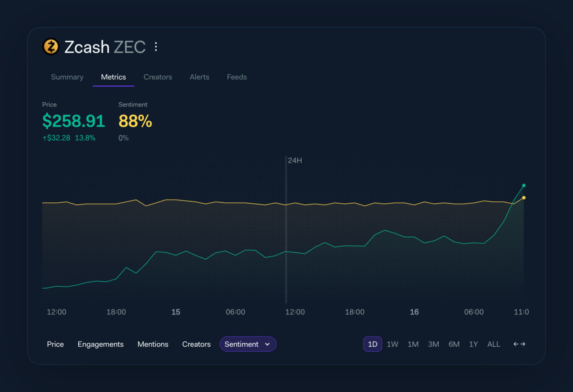
Task: Switch to the Summary tab
Action: tap(67, 77)
